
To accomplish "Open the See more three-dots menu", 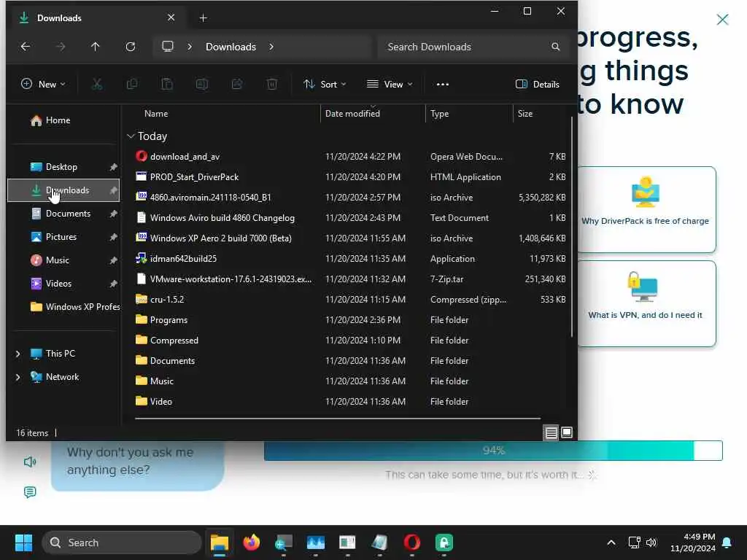I will pos(443,85).
